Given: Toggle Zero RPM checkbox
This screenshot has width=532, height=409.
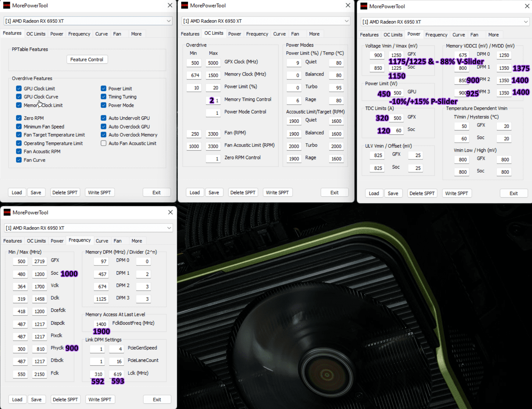Looking at the screenshot, I should click(19, 118).
